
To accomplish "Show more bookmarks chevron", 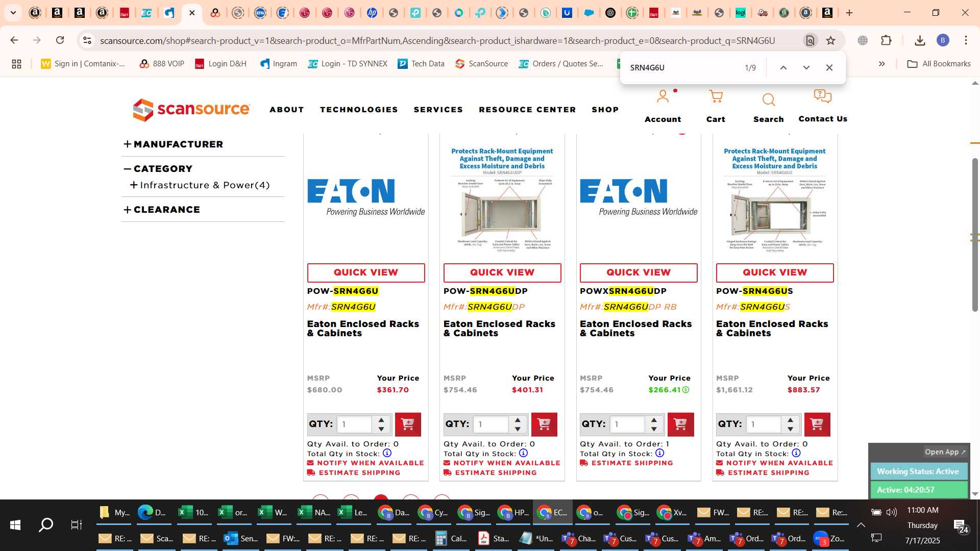I will pos(881,64).
